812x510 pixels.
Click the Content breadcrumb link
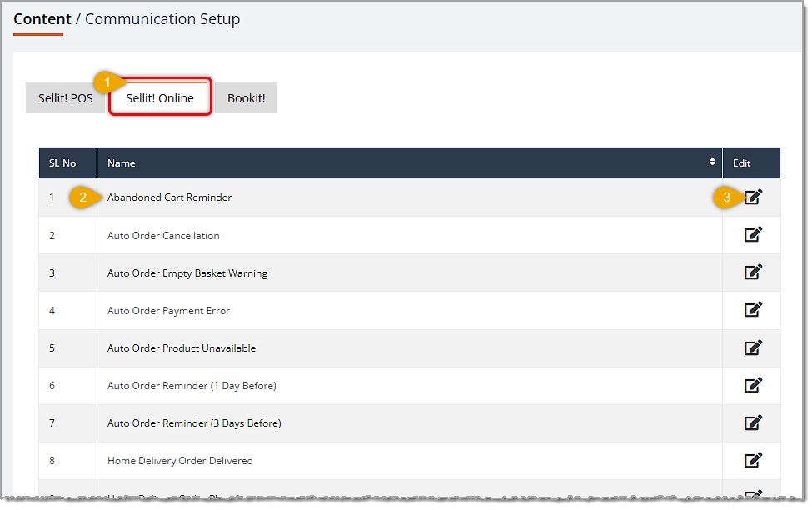point(42,18)
